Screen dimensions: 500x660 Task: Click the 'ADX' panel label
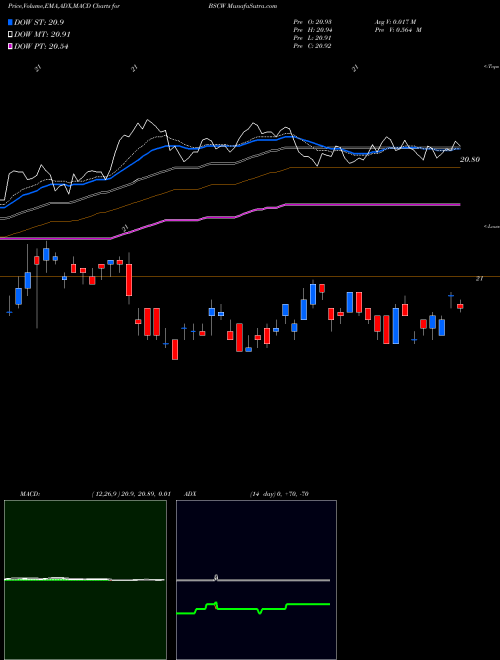click(191, 494)
